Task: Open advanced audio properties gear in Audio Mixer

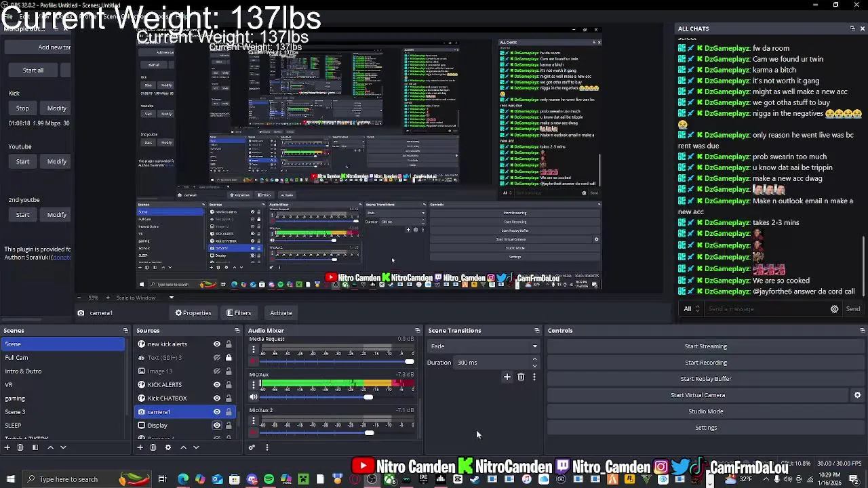Action: coord(252,447)
